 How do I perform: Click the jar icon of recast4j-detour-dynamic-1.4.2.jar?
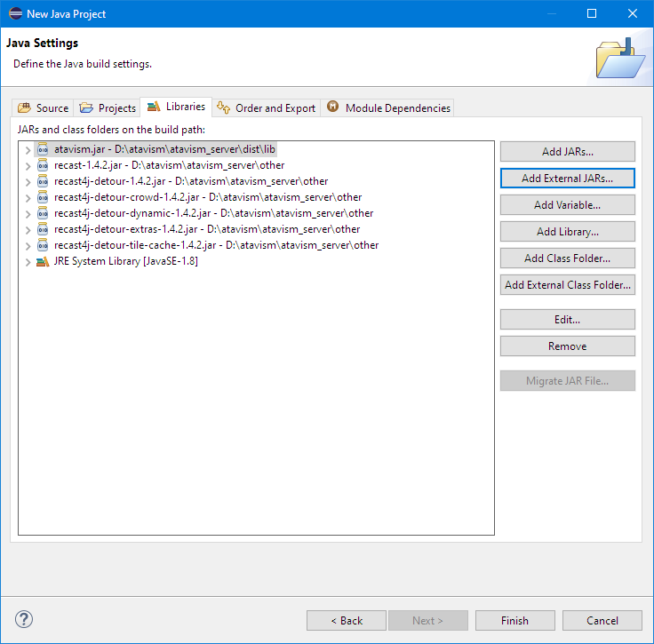tap(42, 213)
